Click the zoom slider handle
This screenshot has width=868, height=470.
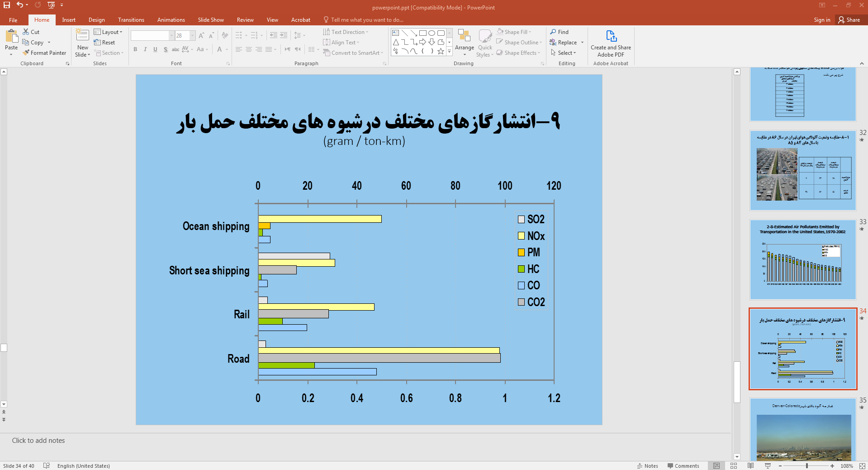coord(806,465)
